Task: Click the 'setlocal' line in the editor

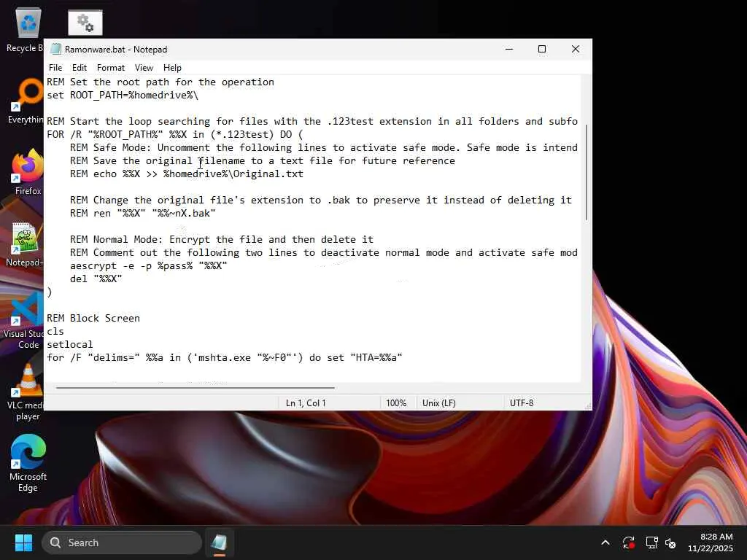Action: coord(70,344)
